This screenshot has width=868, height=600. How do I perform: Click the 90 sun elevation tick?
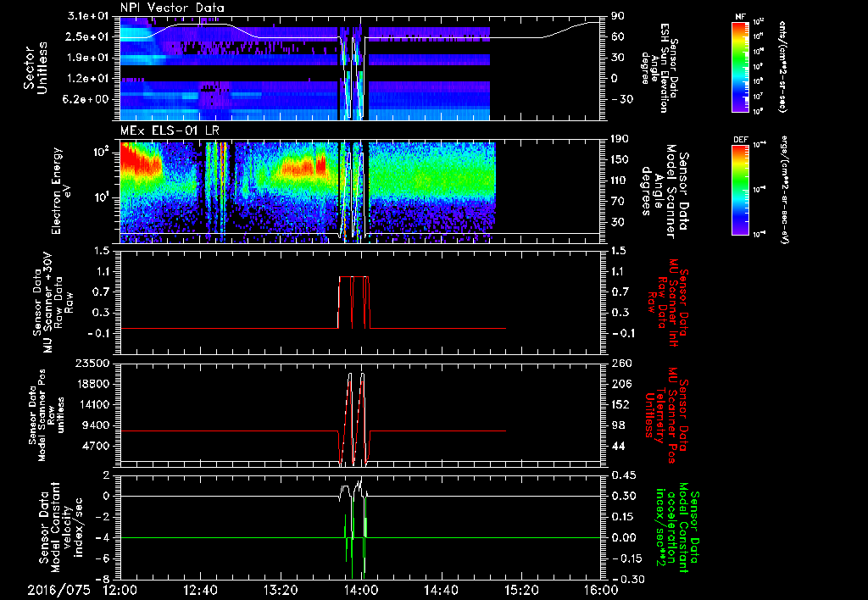[618, 16]
